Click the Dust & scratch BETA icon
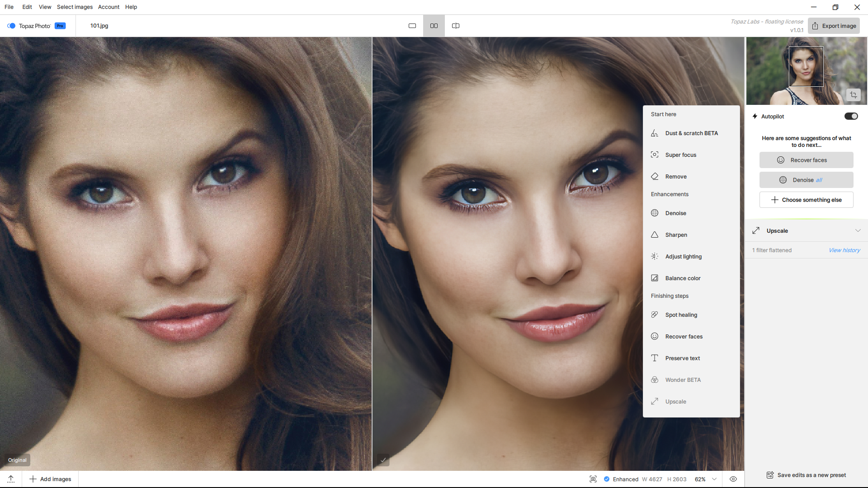 tap(655, 133)
